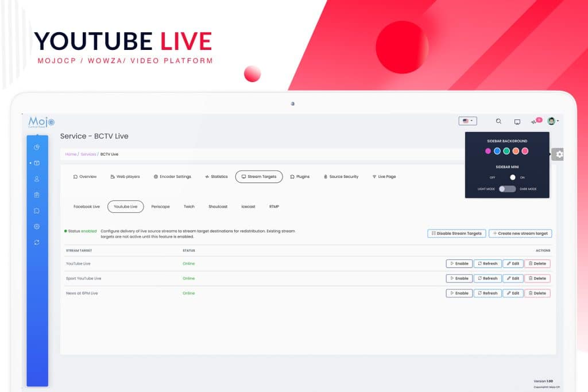Toggle the Light Mode / Dark Mode switch
This screenshot has width=588, height=392.
point(508,189)
